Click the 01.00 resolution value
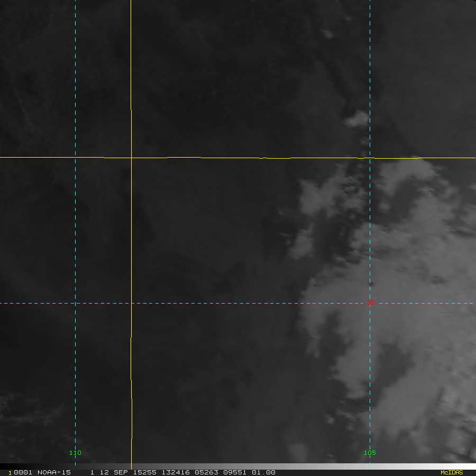Viewport: 476px width, 476px height. [263, 472]
